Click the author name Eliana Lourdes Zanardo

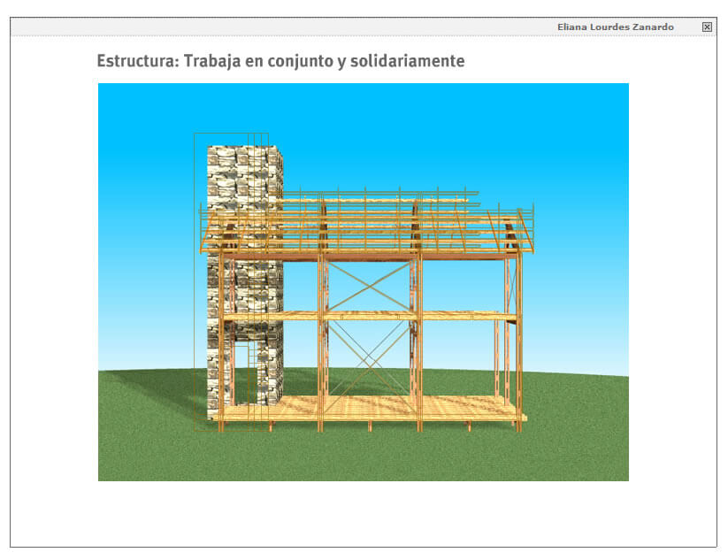click(x=615, y=27)
